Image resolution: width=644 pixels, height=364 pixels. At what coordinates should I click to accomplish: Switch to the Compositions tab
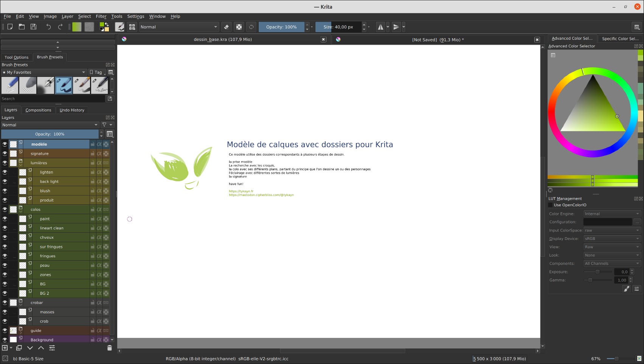pos(38,110)
